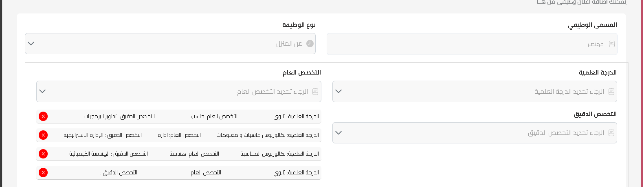This screenshot has height=187, width=644.
Task: Click the document icon in التخصص الدقيق dropdown
Action: [611, 133]
